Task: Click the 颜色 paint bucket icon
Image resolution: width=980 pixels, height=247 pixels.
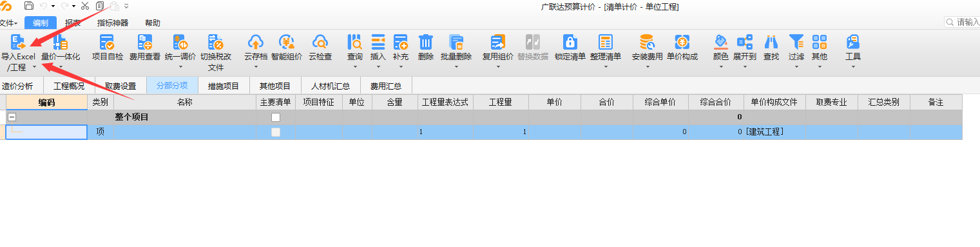Action: click(721, 43)
